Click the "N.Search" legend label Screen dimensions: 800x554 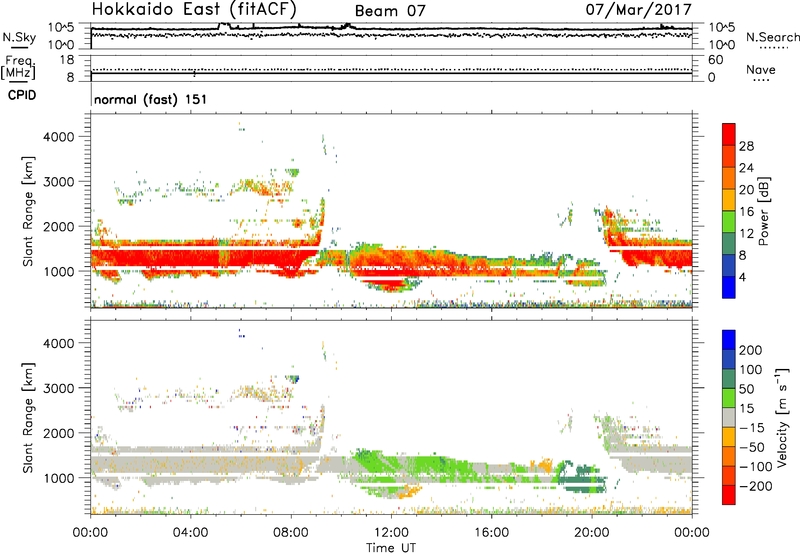(772, 37)
